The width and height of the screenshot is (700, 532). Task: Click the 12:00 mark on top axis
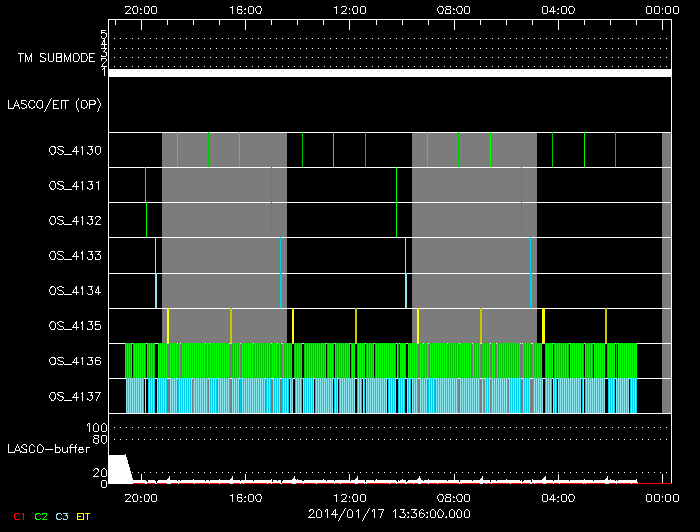click(350, 10)
